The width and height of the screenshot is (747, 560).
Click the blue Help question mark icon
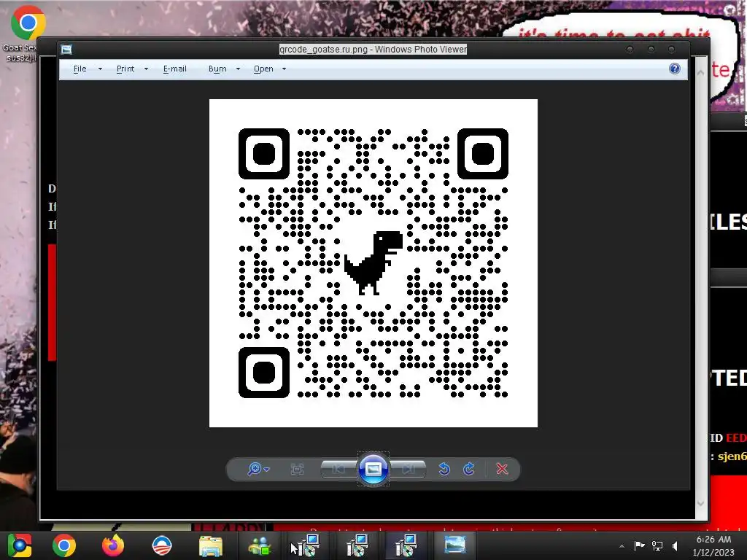[675, 69]
